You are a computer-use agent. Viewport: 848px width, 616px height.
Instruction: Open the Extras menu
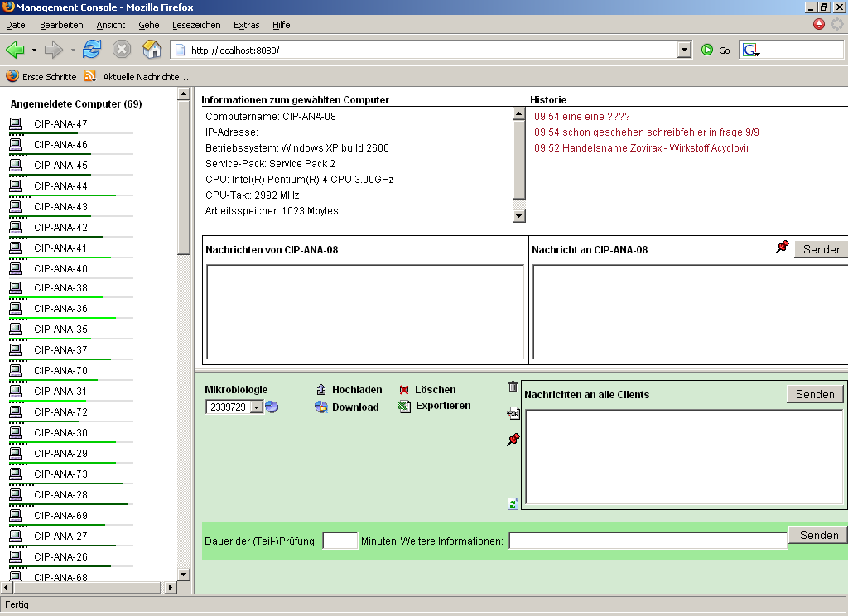click(246, 25)
